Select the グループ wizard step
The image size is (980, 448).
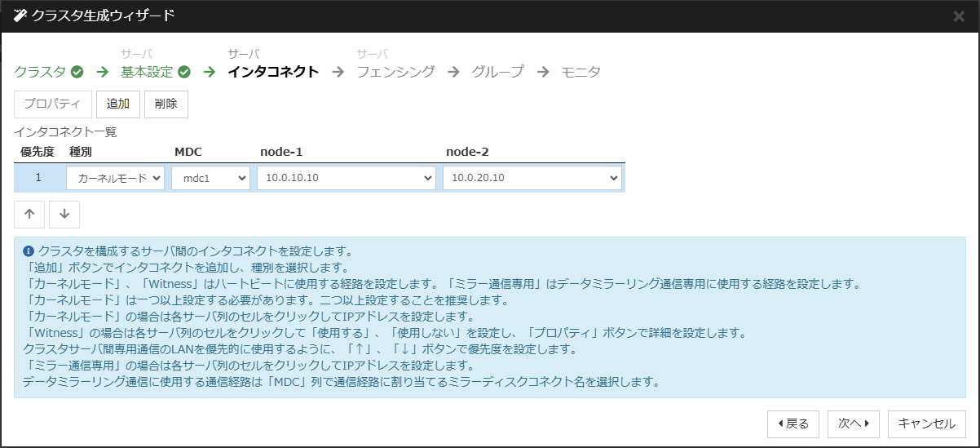coord(497,72)
